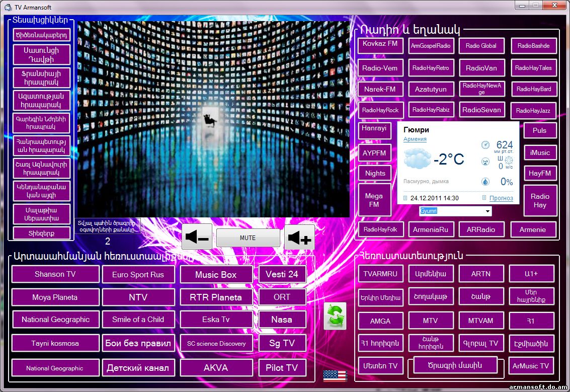
Task: Choose RadioHayTales station
Action: 533,68
